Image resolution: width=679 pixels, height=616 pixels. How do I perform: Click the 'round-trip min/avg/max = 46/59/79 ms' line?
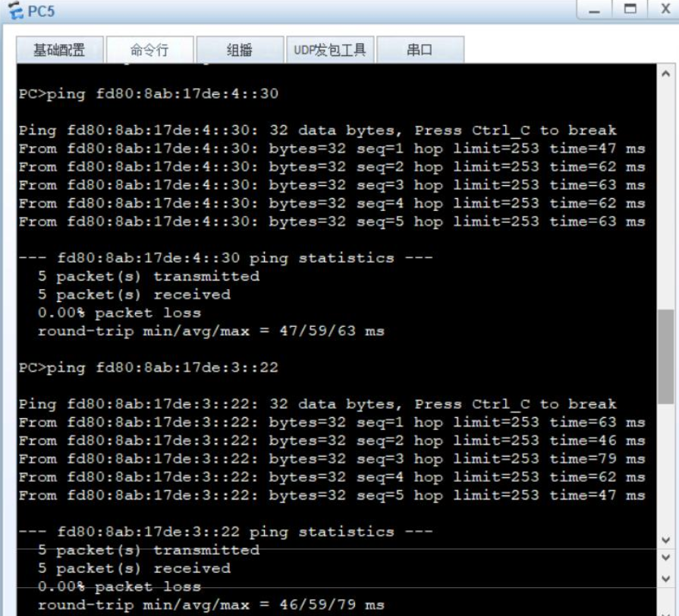click(x=211, y=605)
